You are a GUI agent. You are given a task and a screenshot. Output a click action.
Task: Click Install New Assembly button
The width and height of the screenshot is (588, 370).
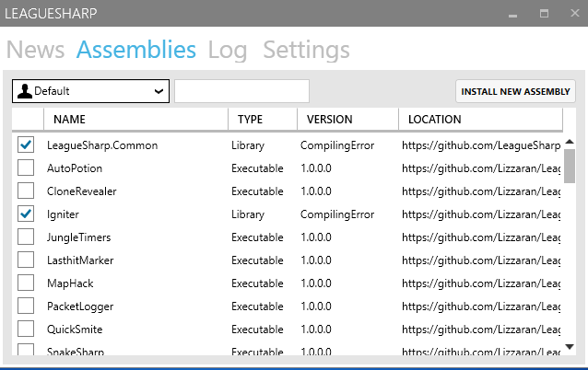pos(515,91)
